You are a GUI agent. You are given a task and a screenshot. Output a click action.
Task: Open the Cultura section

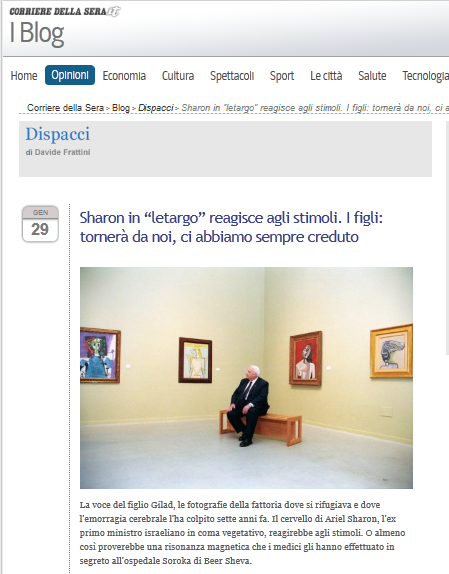click(178, 76)
